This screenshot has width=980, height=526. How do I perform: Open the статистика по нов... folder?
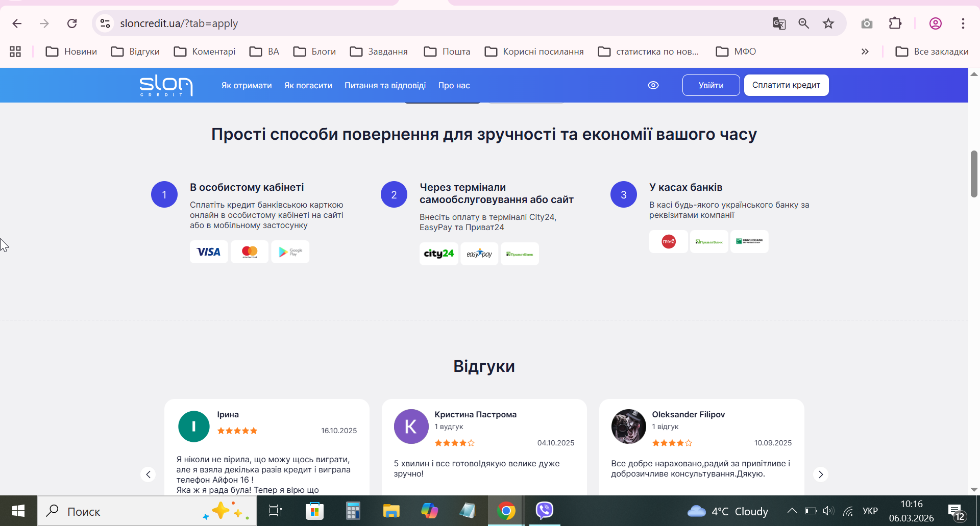coord(648,52)
